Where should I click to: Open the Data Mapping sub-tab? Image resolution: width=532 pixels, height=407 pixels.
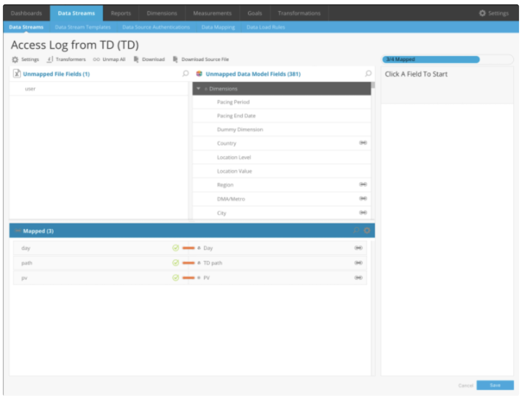(x=218, y=27)
